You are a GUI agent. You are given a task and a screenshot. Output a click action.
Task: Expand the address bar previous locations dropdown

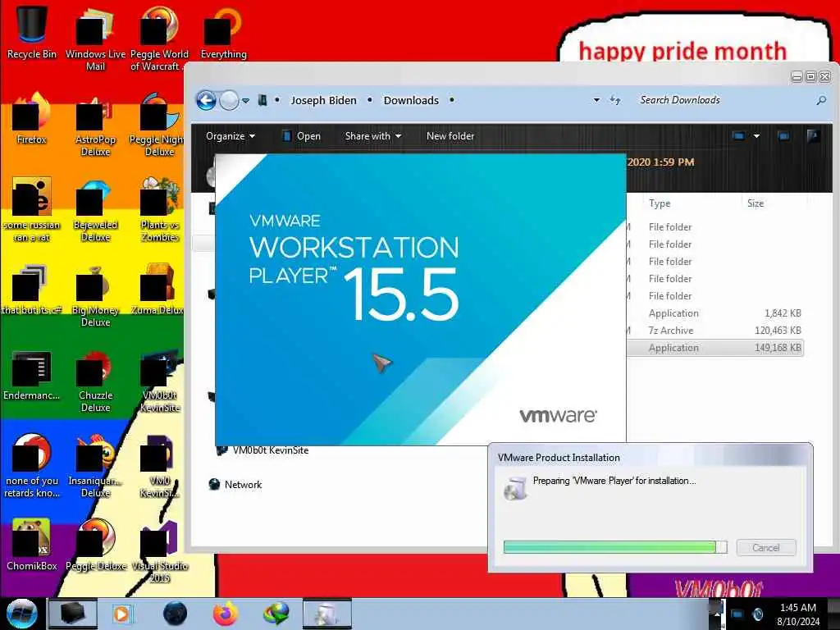pos(596,100)
